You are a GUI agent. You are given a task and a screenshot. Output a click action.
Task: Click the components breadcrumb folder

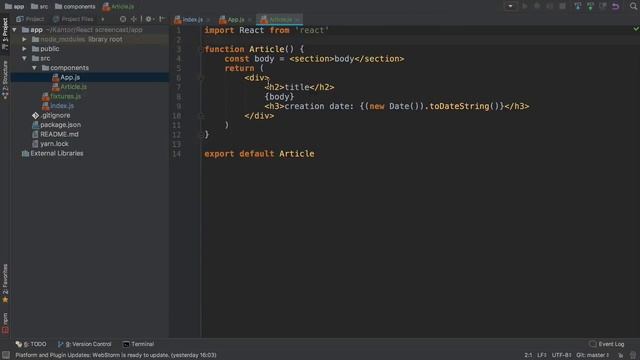point(75,6)
